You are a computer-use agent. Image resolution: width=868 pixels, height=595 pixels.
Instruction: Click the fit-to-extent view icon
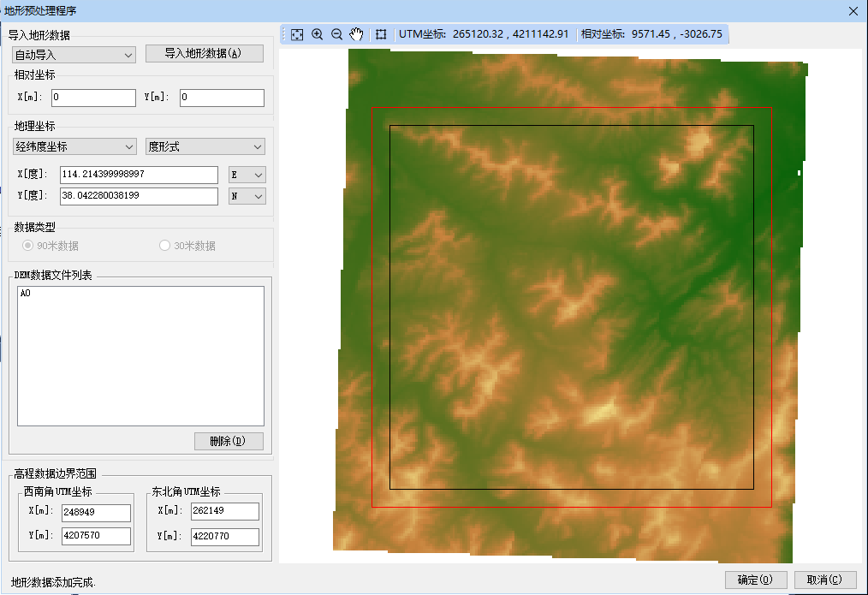(x=297, y=34)
